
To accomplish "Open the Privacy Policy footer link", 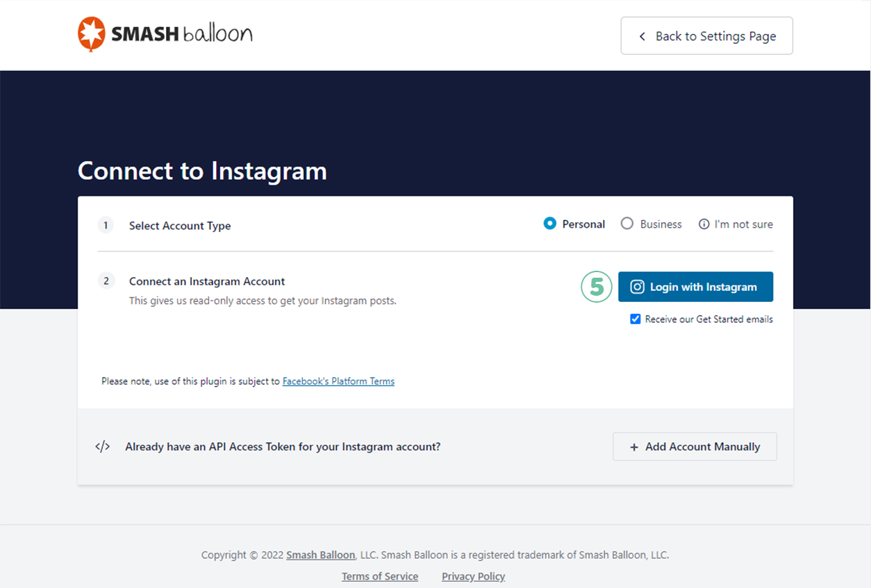I will 473,576.
